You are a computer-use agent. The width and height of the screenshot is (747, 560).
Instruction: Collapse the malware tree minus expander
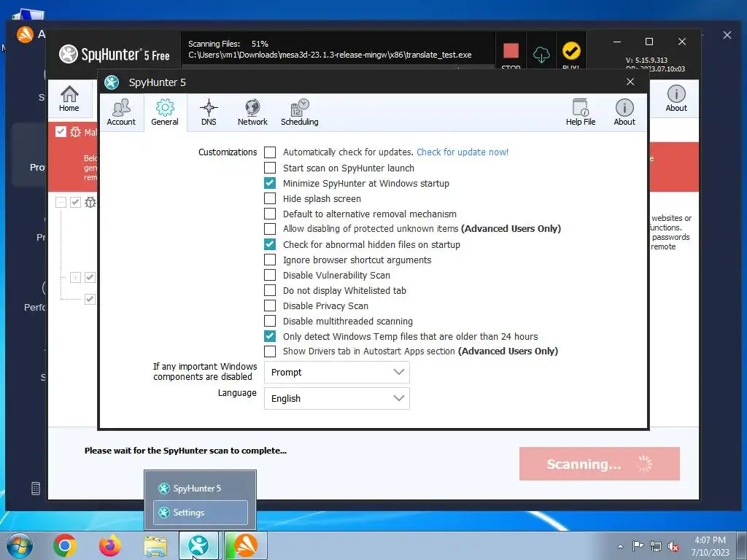[x=61, y=203]
